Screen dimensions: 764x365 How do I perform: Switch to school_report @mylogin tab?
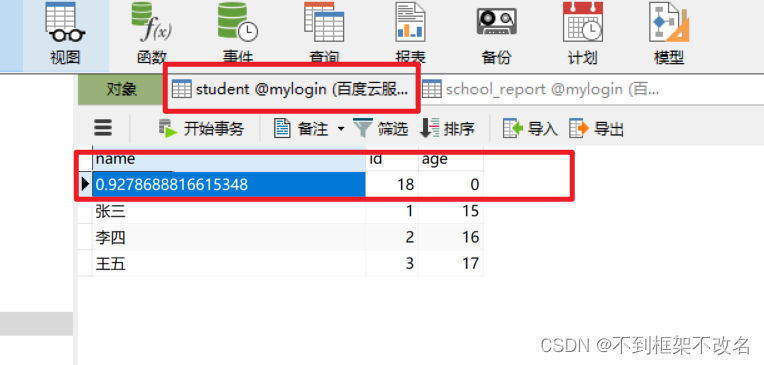[x=540, y=89]
